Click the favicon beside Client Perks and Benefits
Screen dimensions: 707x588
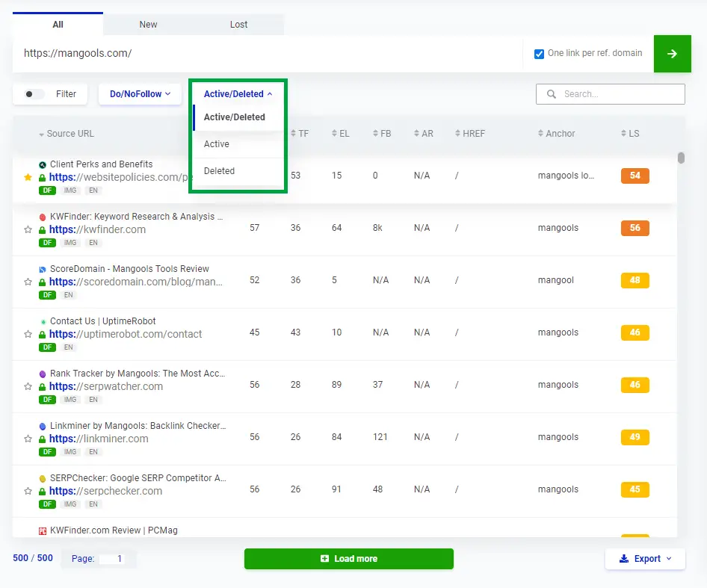[x=43, y=165]
